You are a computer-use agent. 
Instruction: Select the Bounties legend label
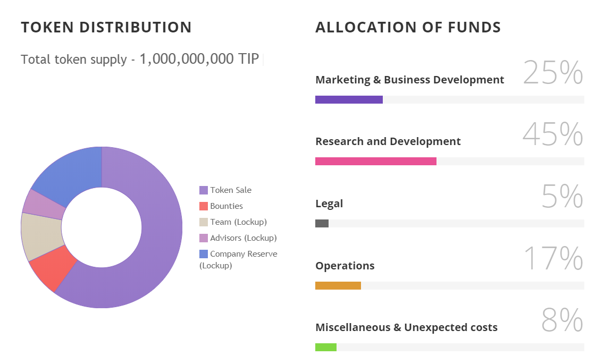coord(226,206)
